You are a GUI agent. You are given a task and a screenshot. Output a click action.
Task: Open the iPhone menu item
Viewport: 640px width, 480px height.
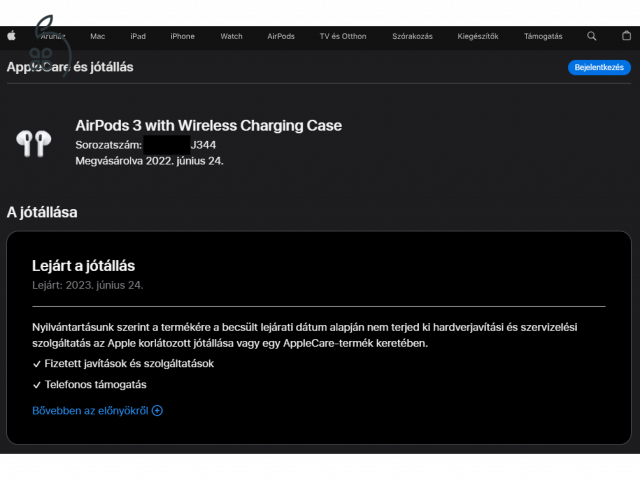click(182, 36)
